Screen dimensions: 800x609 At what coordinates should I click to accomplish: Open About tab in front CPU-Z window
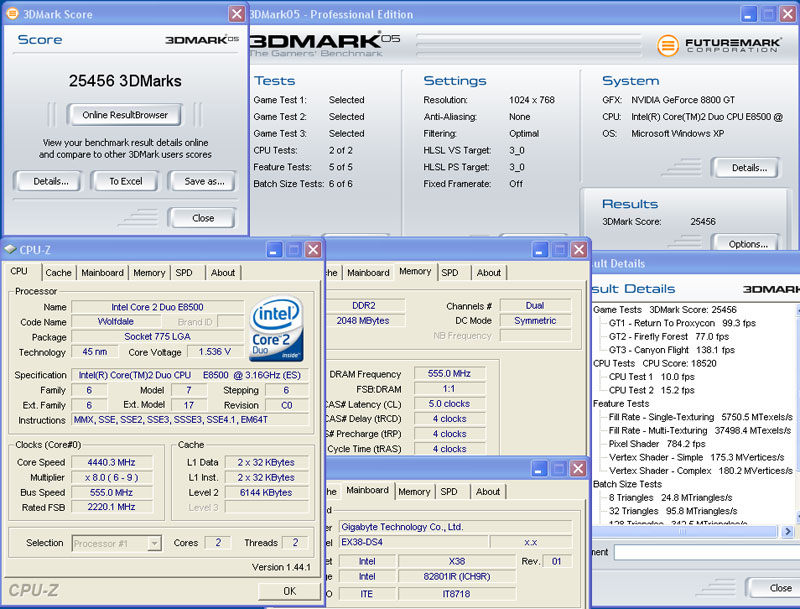tap(223, 273)
